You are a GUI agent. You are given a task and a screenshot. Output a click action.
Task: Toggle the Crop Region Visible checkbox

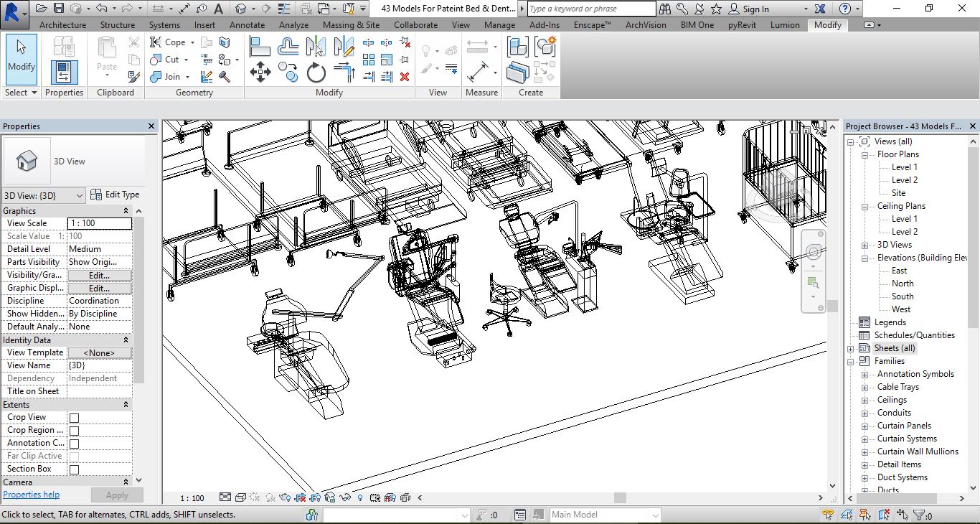(74, 431)
